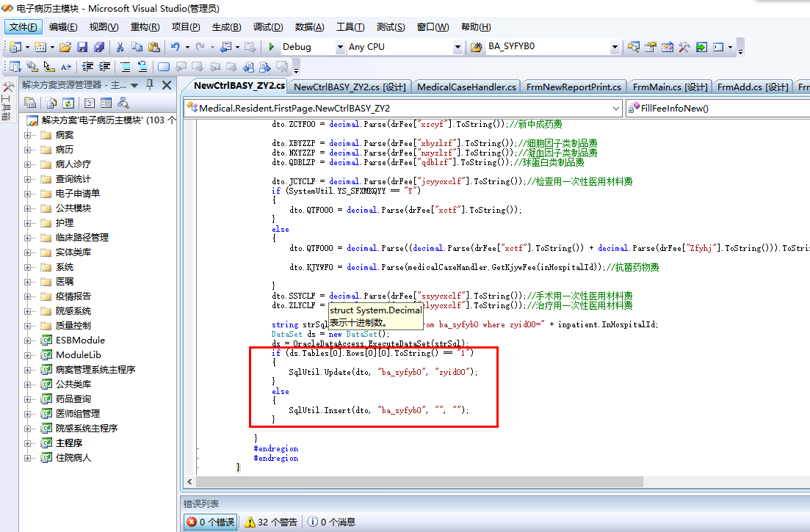Open the Object Browser toolbar icon
Screen dimensions: 810x532
tap(668, 47)
